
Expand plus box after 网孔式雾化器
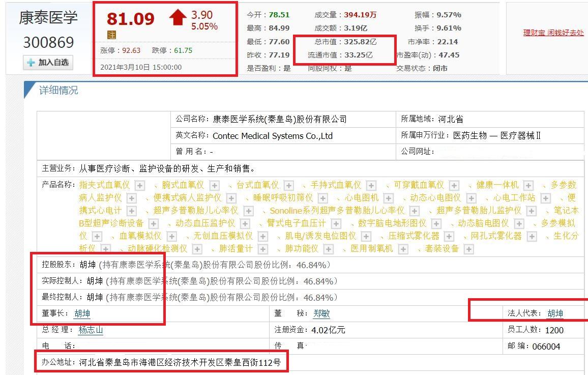click(x=532, y=237)
